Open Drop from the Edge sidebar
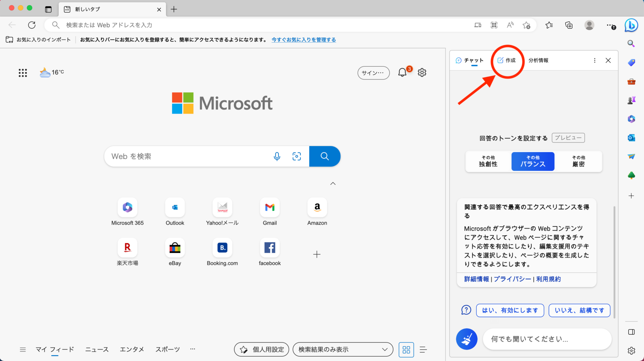644x361 pixels. (x=631, y=156)
